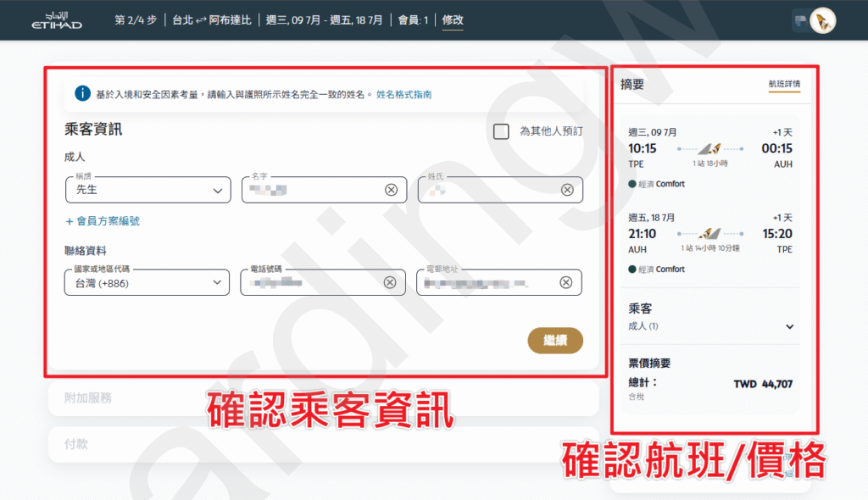Click the return arrival time 15:20
Image resolution: width=868 pixels, height=500 pixels.
pos(777,234)
